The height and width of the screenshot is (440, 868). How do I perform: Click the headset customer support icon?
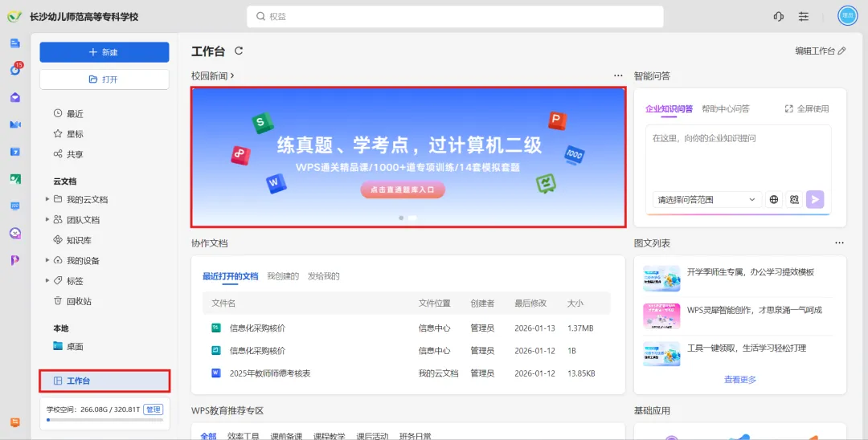[x=778, y=17]
